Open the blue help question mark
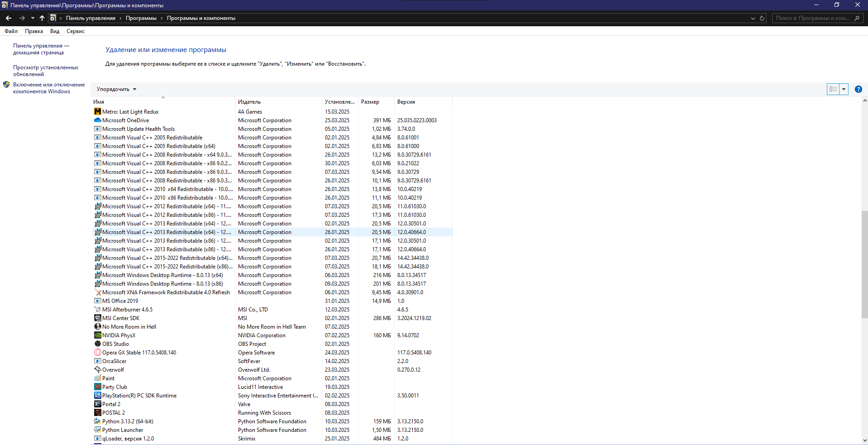The height and width of the screenshot is (445, 868). [858, 89]
